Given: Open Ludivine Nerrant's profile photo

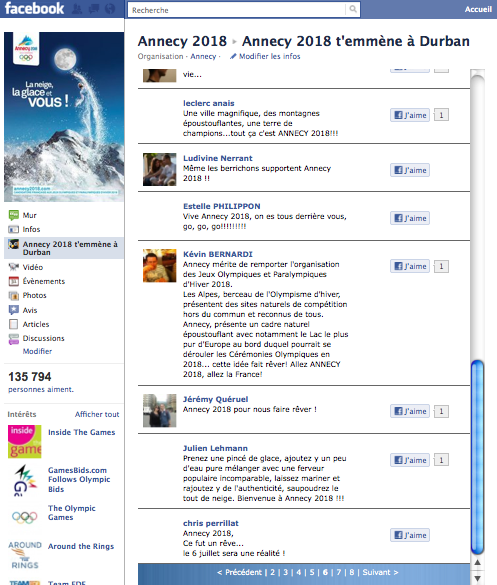Looking at the screenshot, I should [160, 169].
